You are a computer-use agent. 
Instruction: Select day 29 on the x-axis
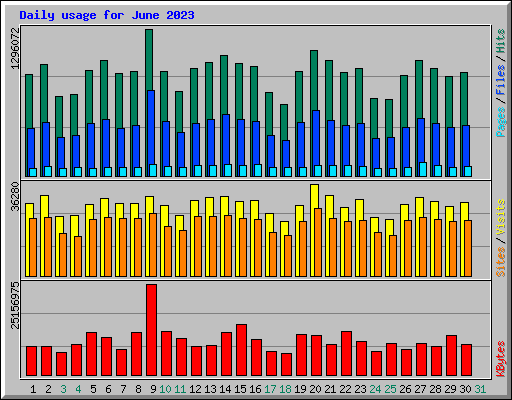click(x=450, y=389)
